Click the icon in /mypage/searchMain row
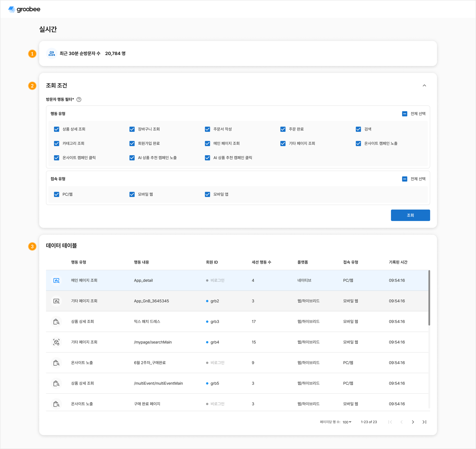 pos(56,342)
